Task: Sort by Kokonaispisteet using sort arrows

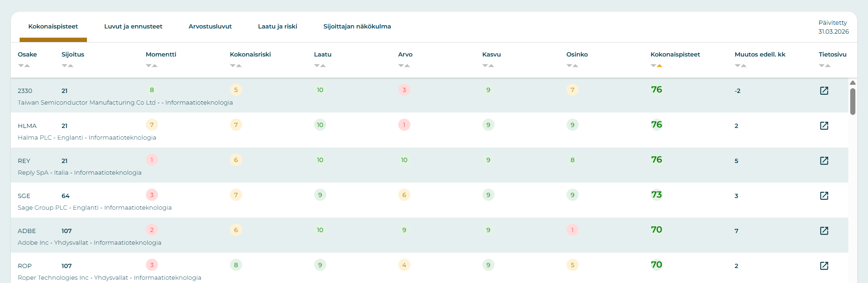Action: click(656, 66)
